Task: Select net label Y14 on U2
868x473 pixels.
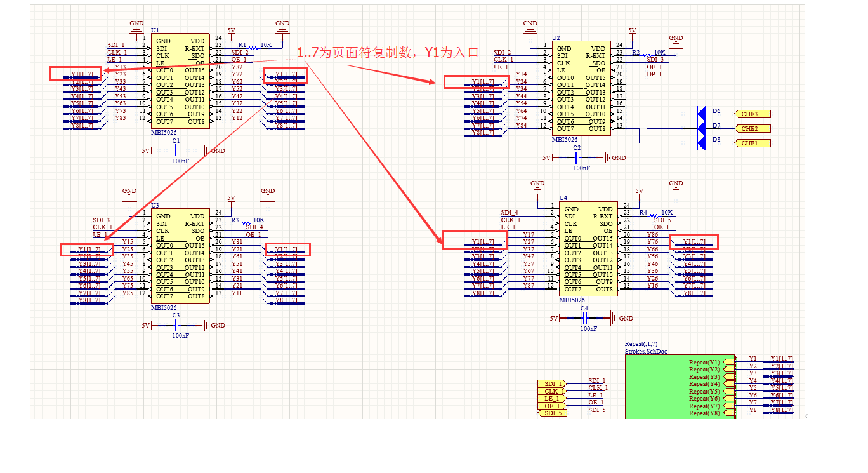Action: [521, 74]
